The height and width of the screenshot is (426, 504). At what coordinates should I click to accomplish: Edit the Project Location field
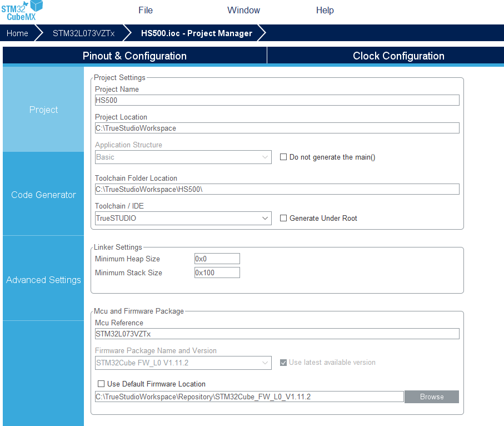277,128
